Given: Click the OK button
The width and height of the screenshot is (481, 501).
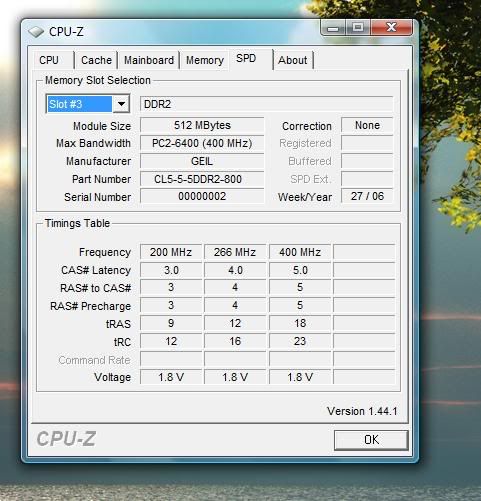Looking at the screenshot, I should pyautogui.click(x=371, y=440).
